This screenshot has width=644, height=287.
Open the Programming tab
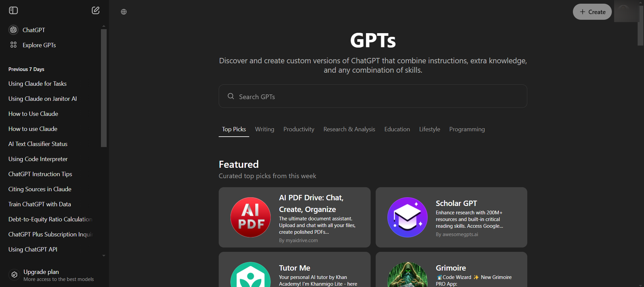click(x=467, y=129)
